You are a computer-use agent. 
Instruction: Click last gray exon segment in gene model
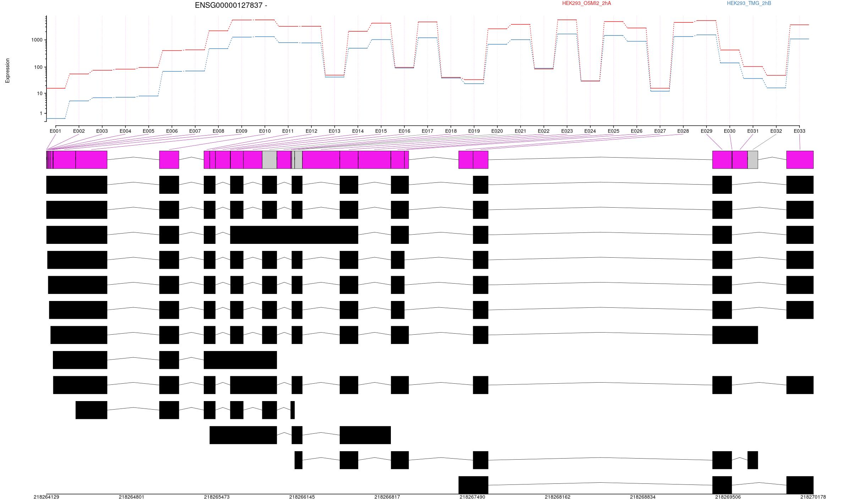coord(753,160)
